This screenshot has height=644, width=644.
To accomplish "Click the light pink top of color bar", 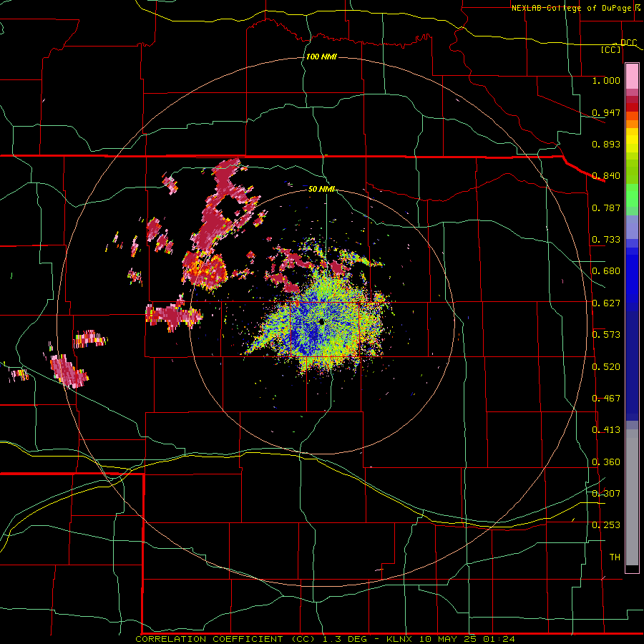I will [632, 77].
